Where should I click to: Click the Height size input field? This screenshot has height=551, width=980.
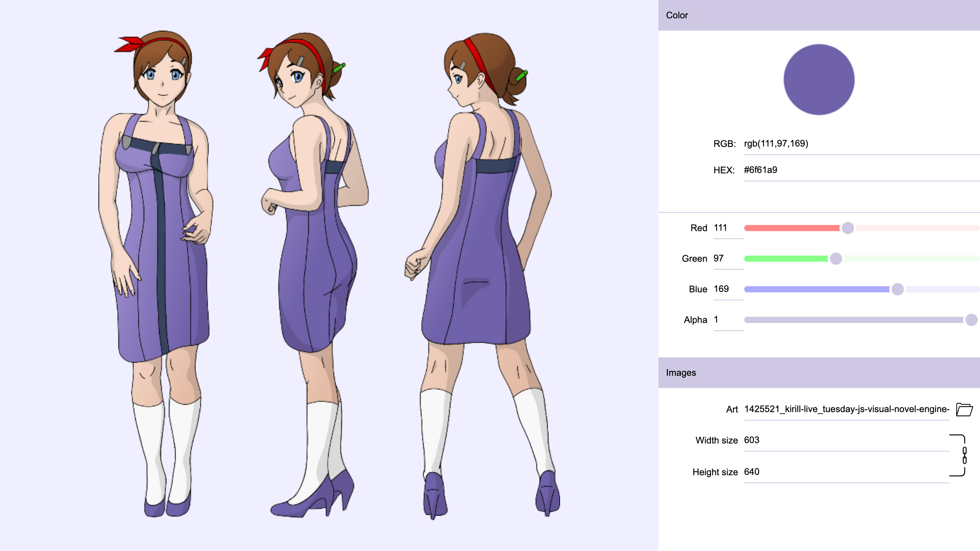pyautogui.click(x=846, y=472)
